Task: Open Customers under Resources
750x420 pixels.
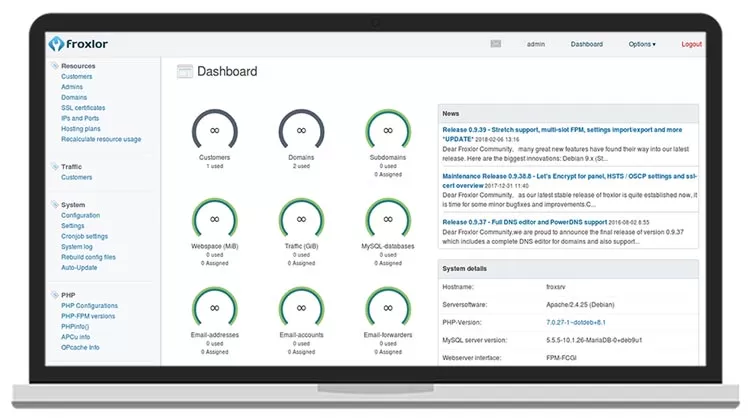Action: tap(77, 77)
